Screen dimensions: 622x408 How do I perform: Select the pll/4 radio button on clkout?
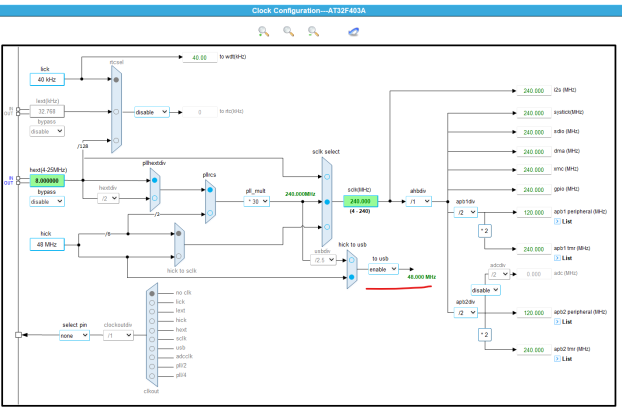point(151,375)
